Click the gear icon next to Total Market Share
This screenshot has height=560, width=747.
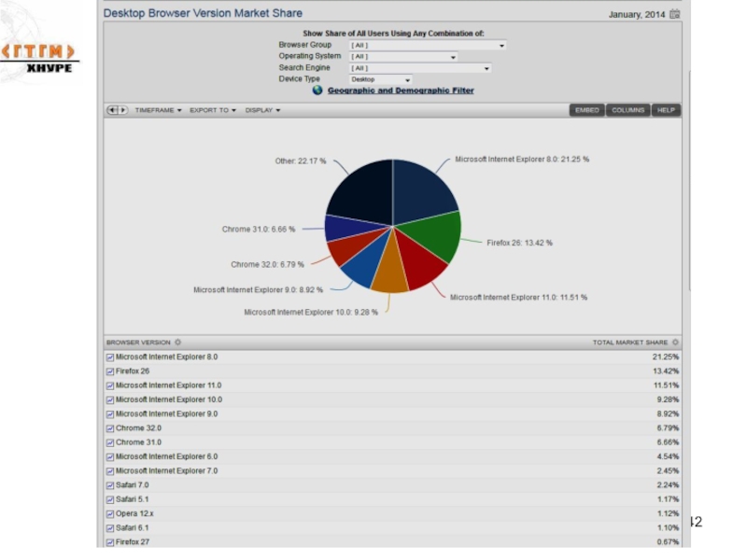(675, 342)
